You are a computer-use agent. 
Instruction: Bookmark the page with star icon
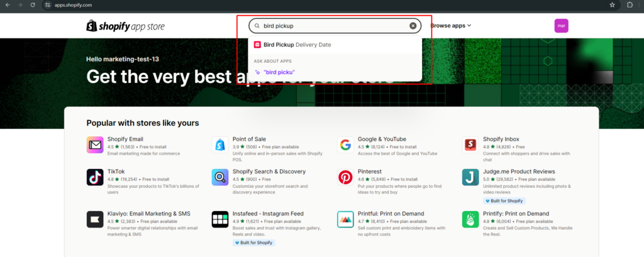612,5
